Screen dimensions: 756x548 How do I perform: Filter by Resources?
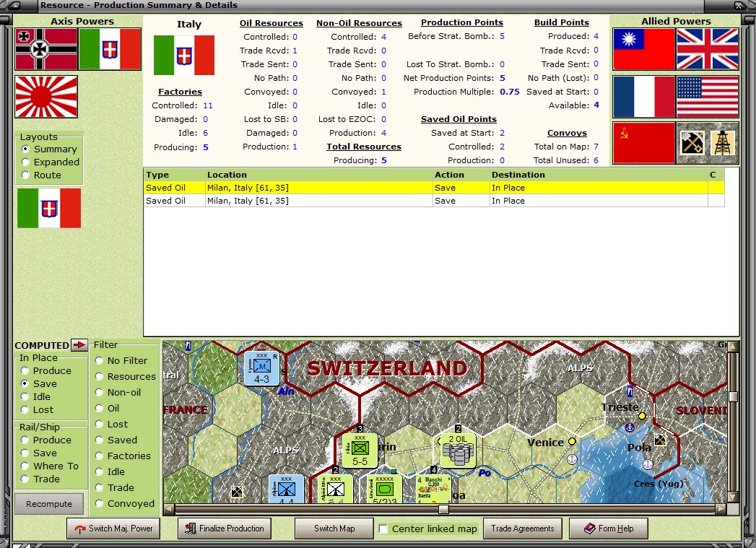coord(126,376)
